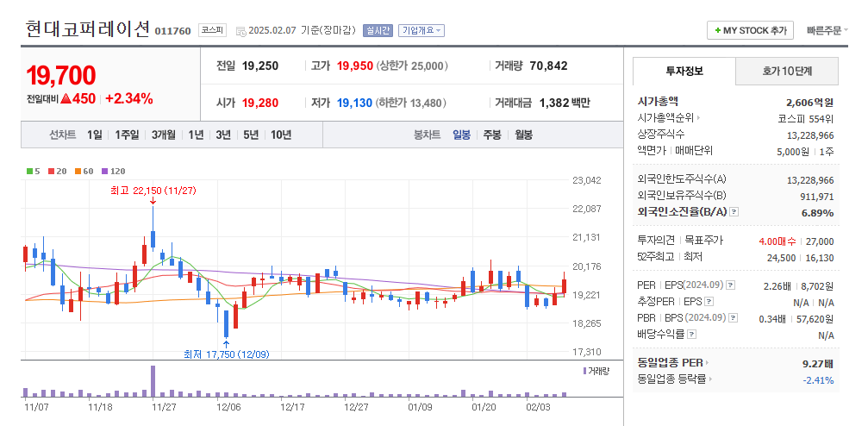Screen dimensions: 868x426
Task: Click the help icon beside PBR BPS(2024.09)
Action: point(734,318)
